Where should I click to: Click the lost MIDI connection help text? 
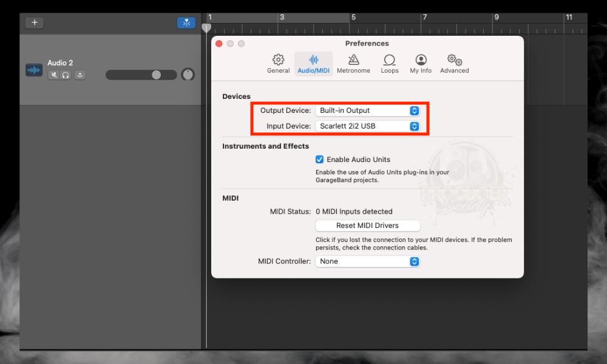coord(414,244)
